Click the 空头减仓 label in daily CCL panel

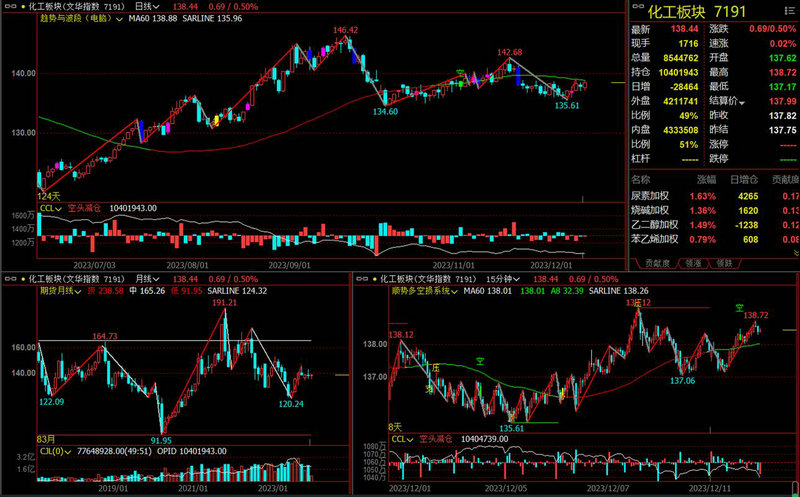[x=84, y=208]
